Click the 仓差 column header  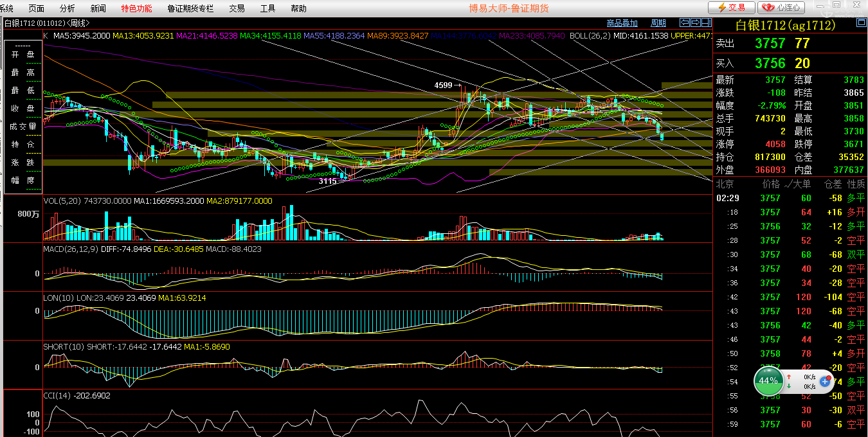click(x=833, y=184)
